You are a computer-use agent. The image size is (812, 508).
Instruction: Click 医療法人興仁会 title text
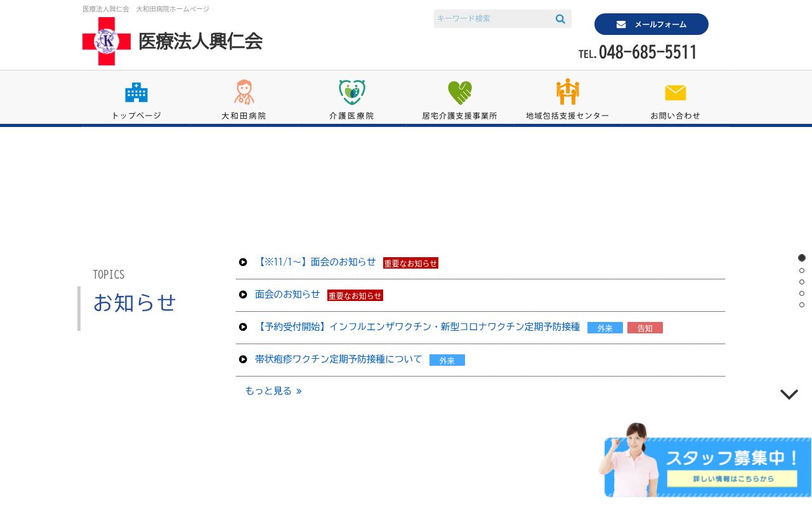click(x=200, y=41)
